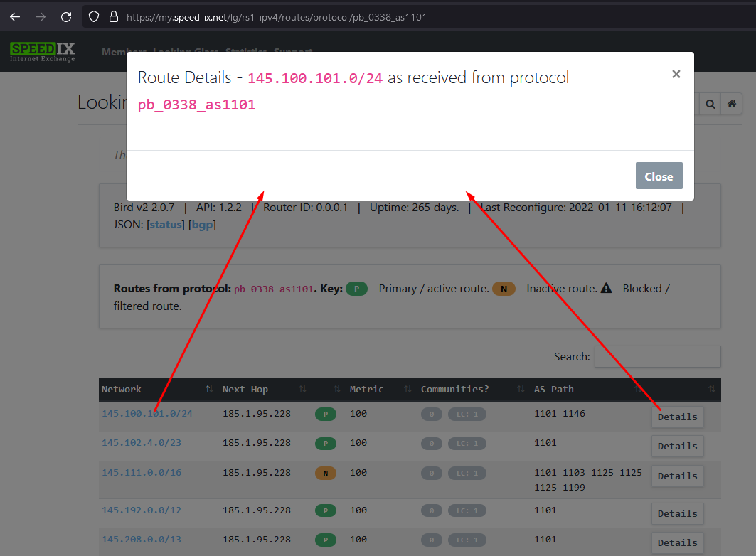Click Details button for 145.208.0.0/13 row
756x556 pixels.
click(x=677, y=543)
